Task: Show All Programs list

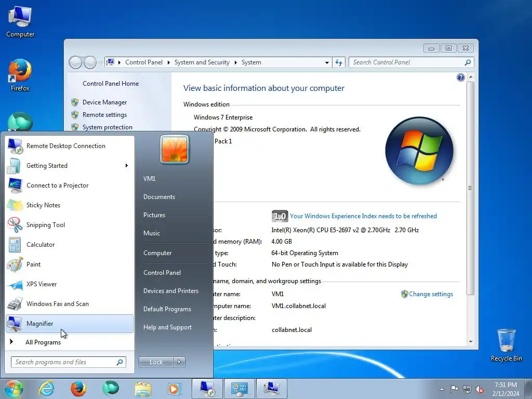Action: (70, 342)
